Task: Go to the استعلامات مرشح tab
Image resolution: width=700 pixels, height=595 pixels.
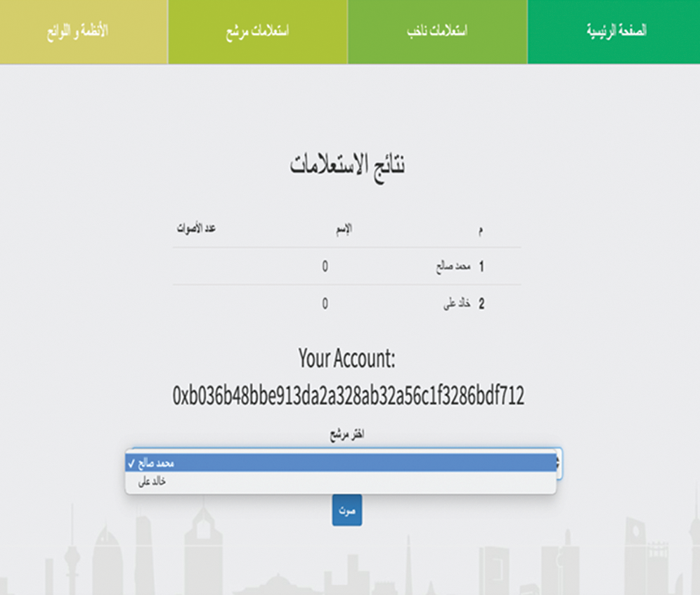Action: tap(257, 32)
